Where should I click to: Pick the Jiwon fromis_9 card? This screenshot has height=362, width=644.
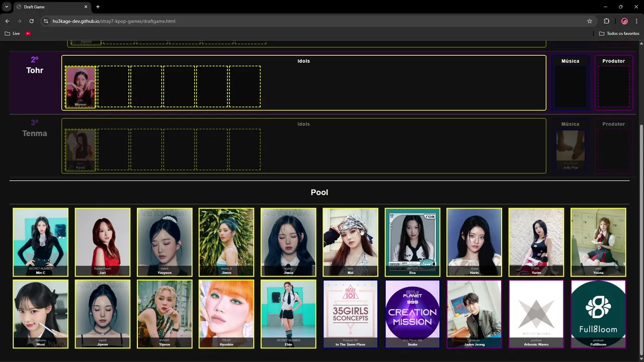pyautogui.click(x=226, y=242)
